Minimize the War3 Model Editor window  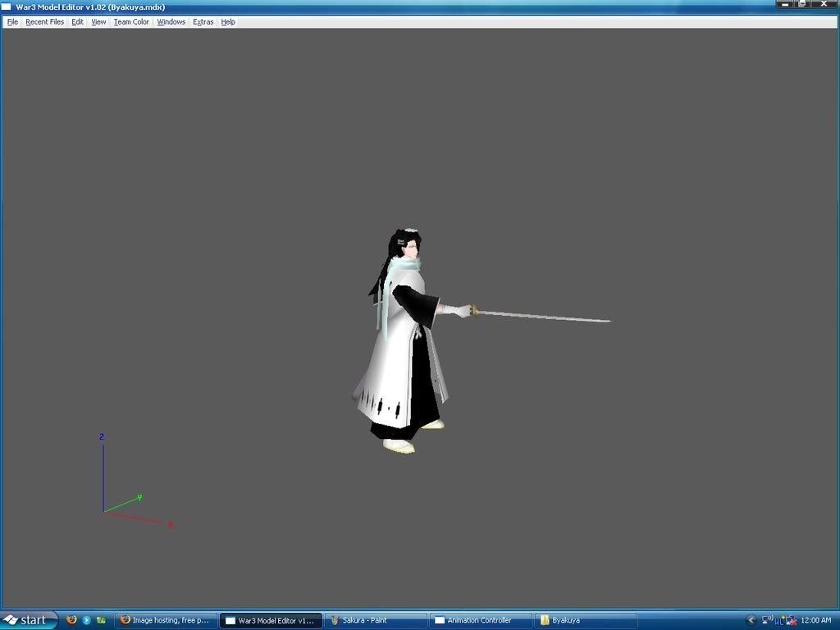pos(785,5)
